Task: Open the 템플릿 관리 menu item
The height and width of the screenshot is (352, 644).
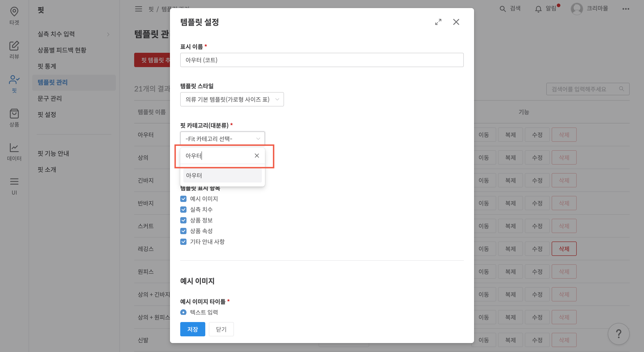Action: (x=53, y=83)
